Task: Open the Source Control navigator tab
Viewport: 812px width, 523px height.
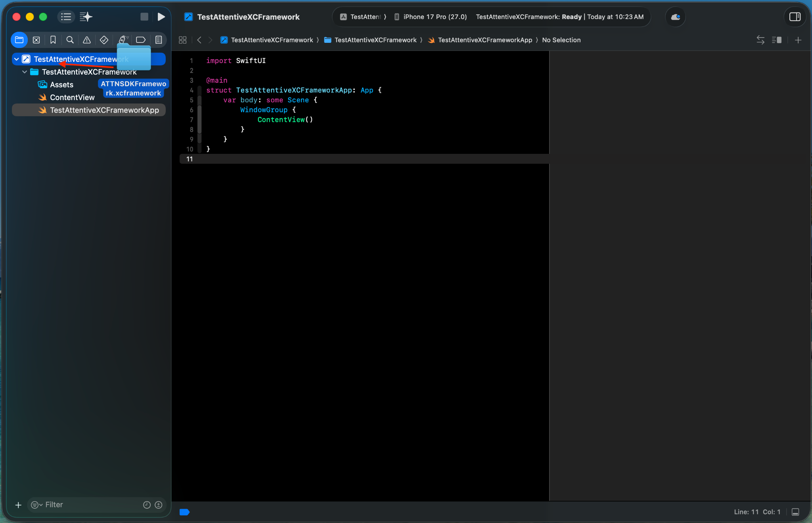Action: pyautogui.click(x=36, y=40)
